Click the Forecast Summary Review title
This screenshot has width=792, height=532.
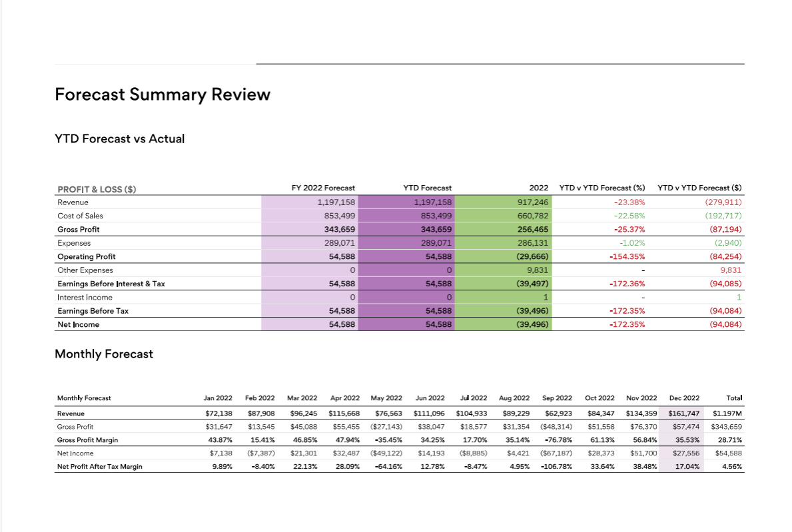163,95
